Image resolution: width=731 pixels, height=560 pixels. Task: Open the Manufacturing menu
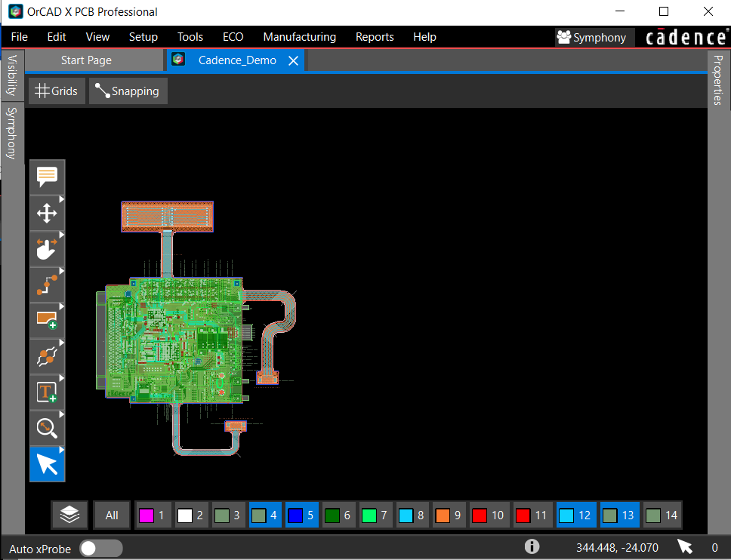(299, 37)
